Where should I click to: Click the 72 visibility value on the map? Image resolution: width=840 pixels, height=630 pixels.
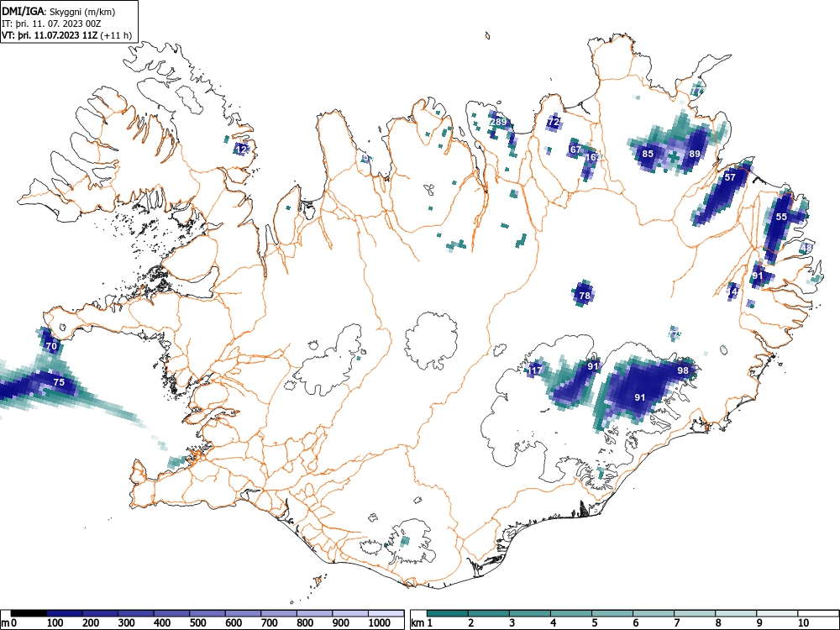[x=554, y=122]
